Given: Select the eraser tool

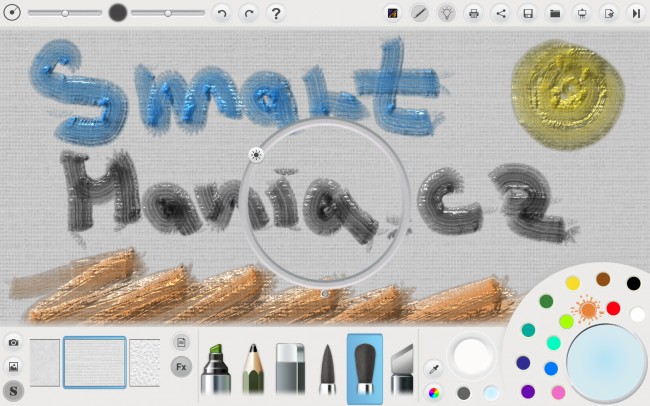Looking at the screenshot, I should 290,369.
